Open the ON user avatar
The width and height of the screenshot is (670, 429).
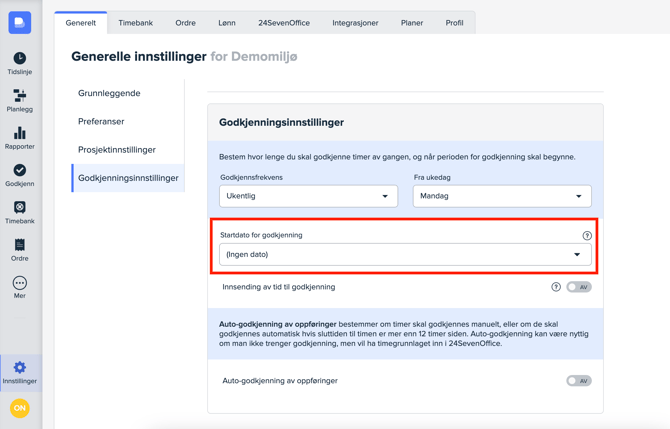tap(19, 408)
